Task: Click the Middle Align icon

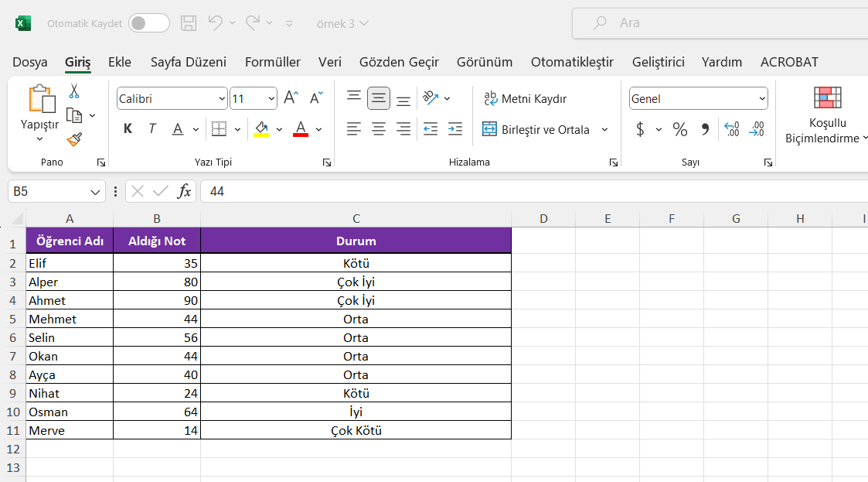Action: pos(379,98)
